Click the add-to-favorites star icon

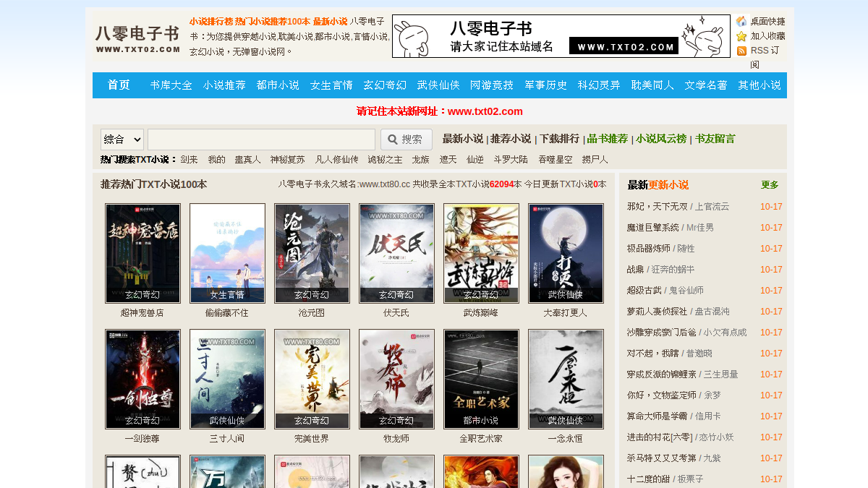[x=741, y=36]
